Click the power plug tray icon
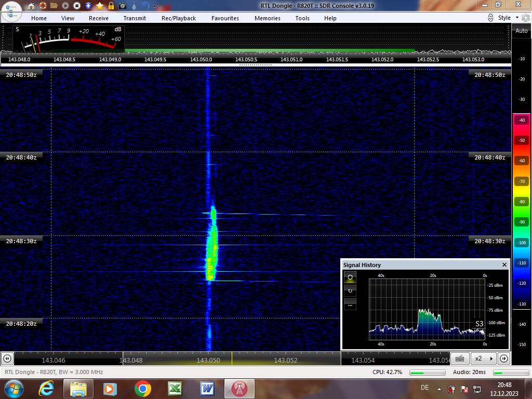Viewport: 532px width, 399px height. pos(451,389)
